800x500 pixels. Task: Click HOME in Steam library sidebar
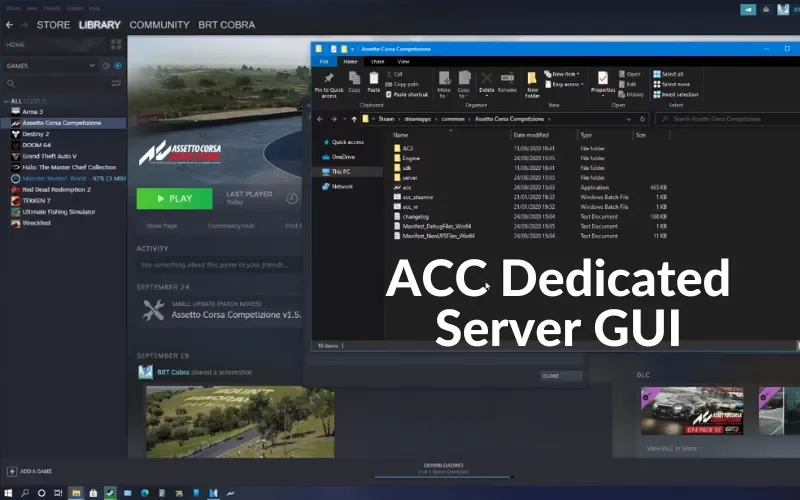tap(15, 44)
